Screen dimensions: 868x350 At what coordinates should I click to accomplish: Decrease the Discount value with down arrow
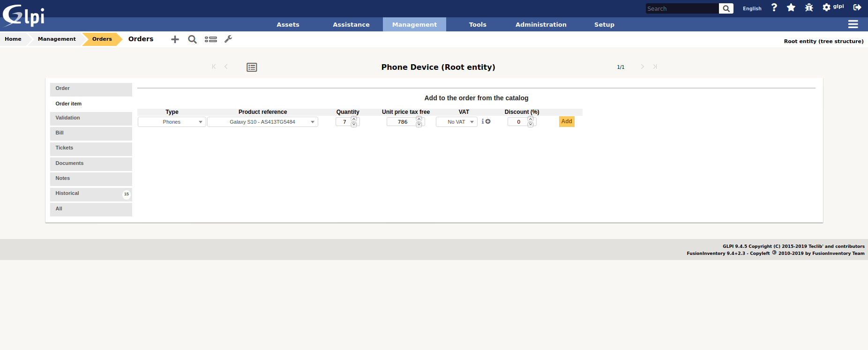point(531,125)
